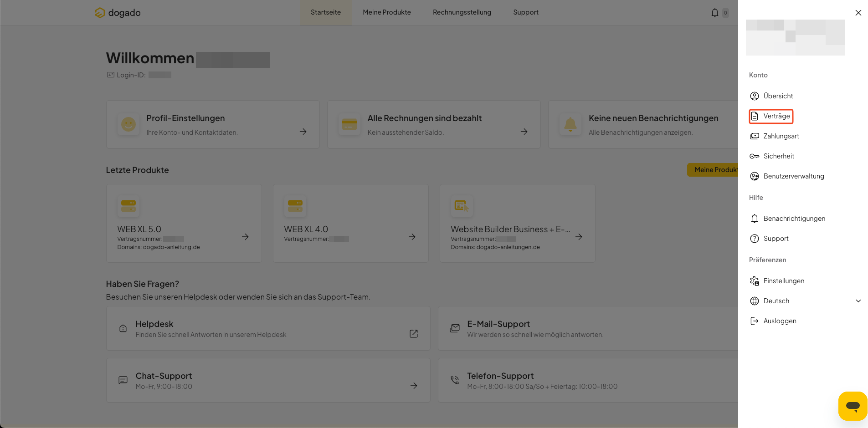Click the Login-ID card icon
The image size is (868, 428).
click(111, 75)
